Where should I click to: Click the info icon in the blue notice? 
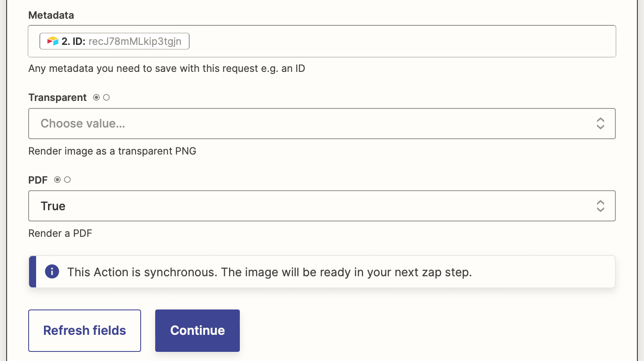[x=52, y=272]
